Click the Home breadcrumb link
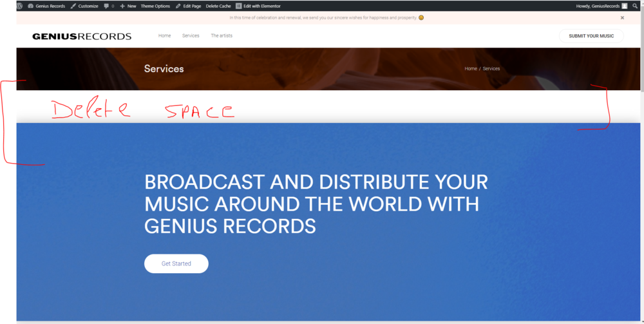The width and height of the screenshot is (644, 324). coord(471,68)
